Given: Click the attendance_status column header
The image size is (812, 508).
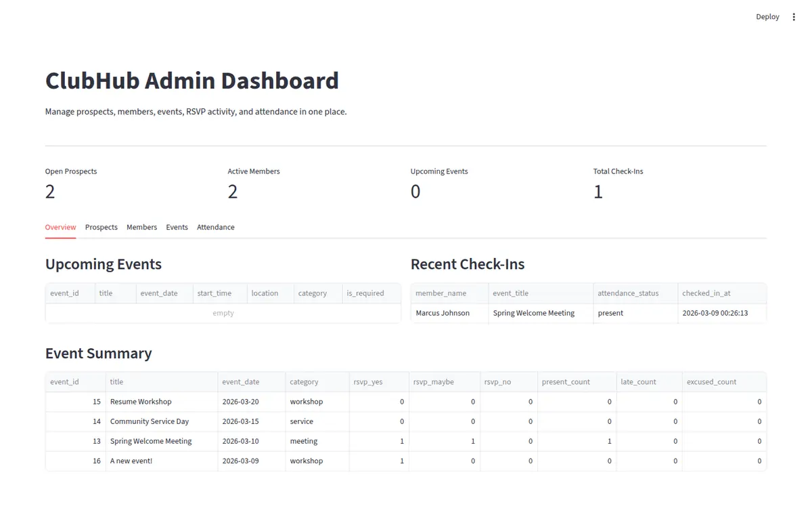Looking at the screenshot, I should pyautogui.click(x=635, y=293).
